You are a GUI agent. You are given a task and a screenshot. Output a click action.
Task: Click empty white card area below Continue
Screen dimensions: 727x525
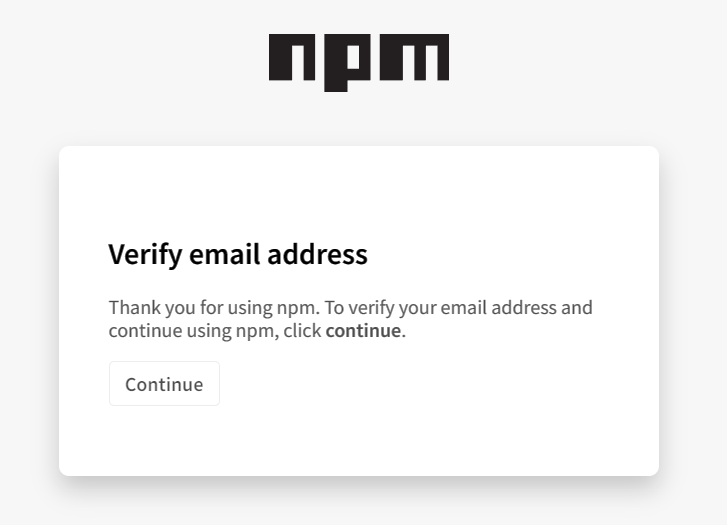[359, 441]
